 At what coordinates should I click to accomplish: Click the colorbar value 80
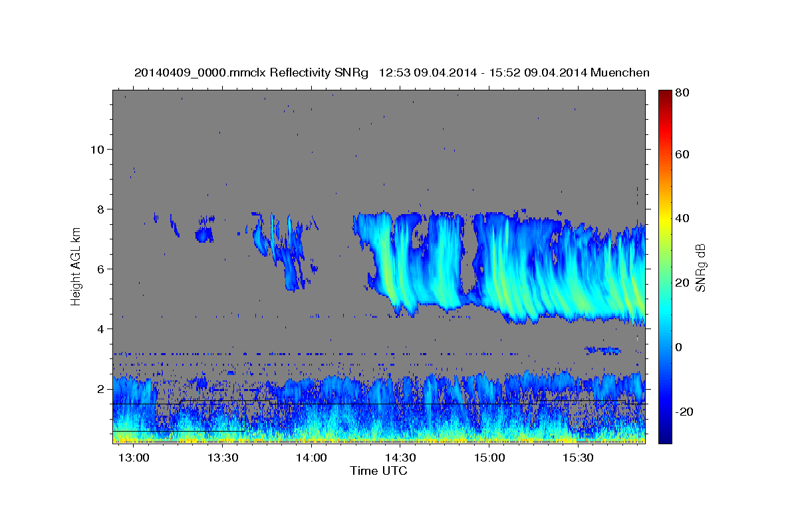pos(682,93)
